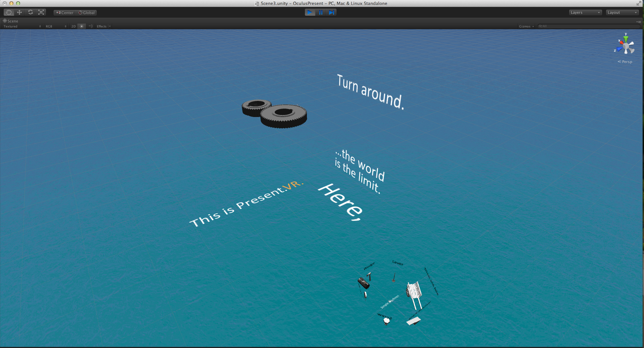Select the Scale tool
The width and height of the screenshot is (644, 348).
pyautogui.click(x=41, y=12)
